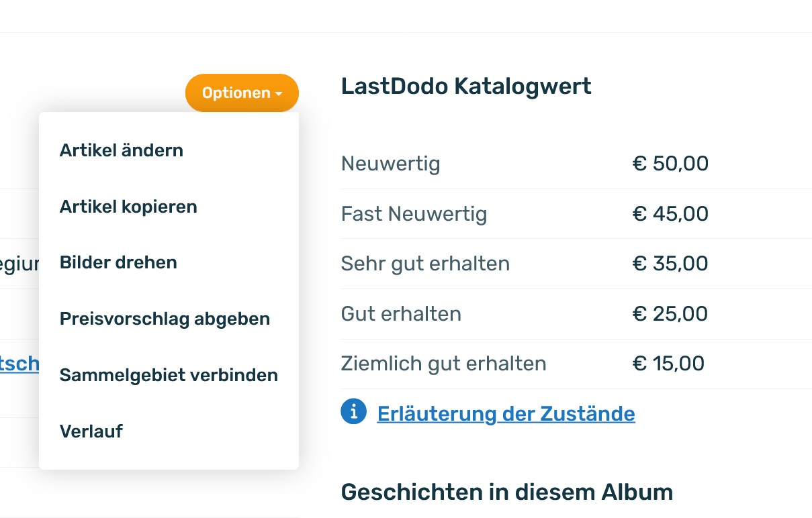Click the Fast Neuwertig condition label
This screenshot has width=812, height=518.
point(414,214)
